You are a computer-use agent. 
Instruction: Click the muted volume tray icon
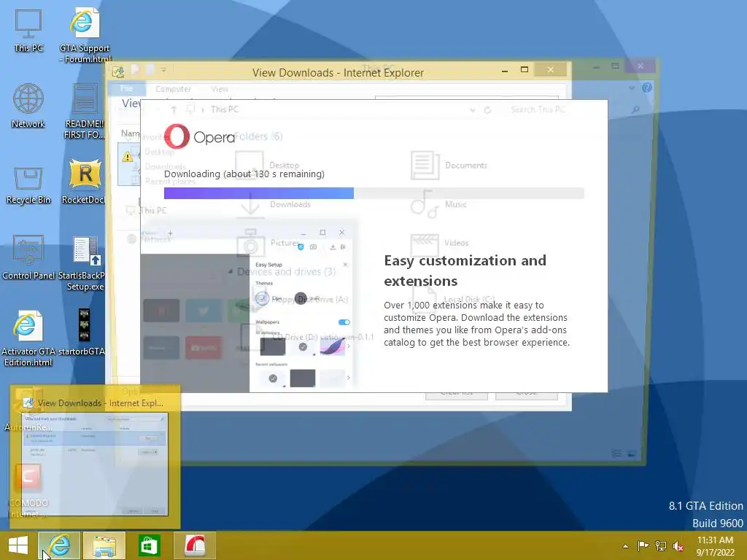[678, 546]
